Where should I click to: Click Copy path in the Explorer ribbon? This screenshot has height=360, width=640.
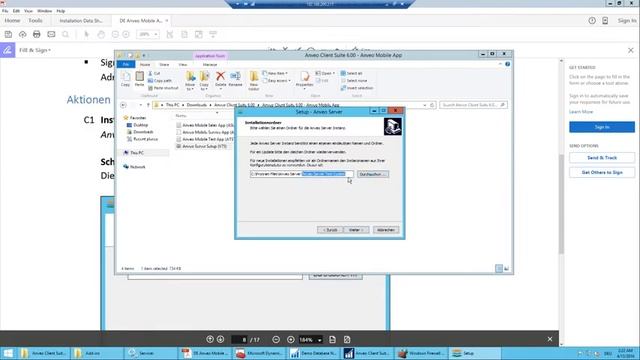(x=160, y=81)
